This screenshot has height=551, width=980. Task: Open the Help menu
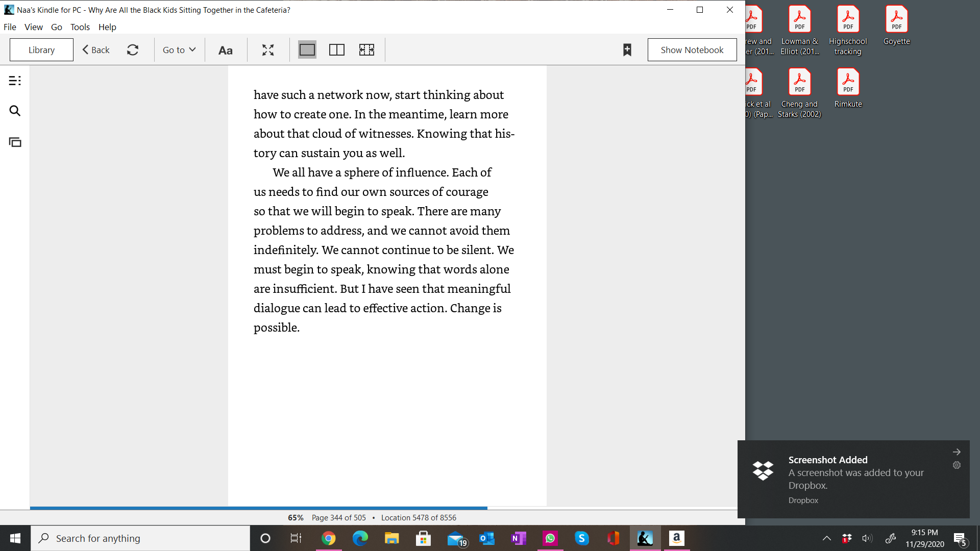pos(107,27)
